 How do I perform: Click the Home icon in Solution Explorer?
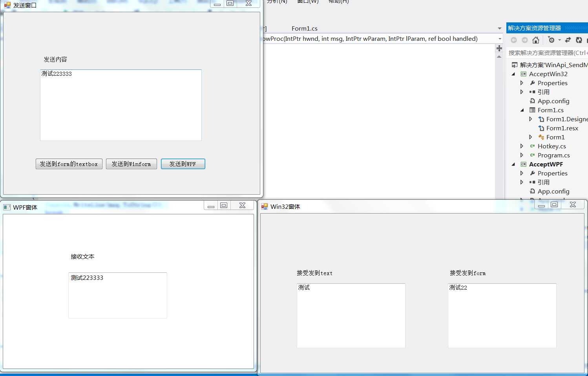click(x=536, y=40)
